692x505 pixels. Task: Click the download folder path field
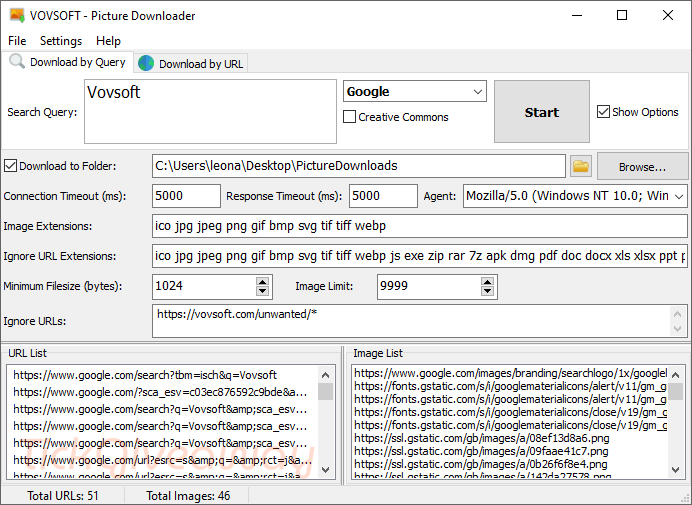(359, 166)
